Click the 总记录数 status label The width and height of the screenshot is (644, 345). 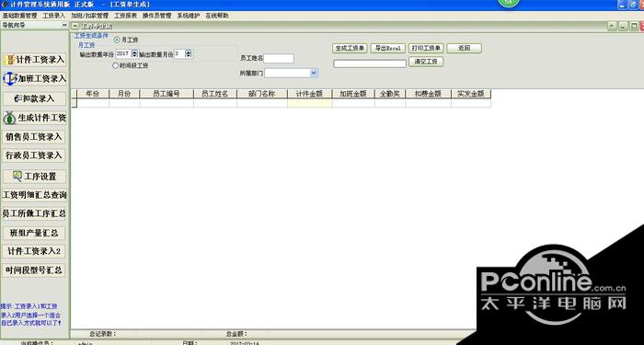point(103,334)
